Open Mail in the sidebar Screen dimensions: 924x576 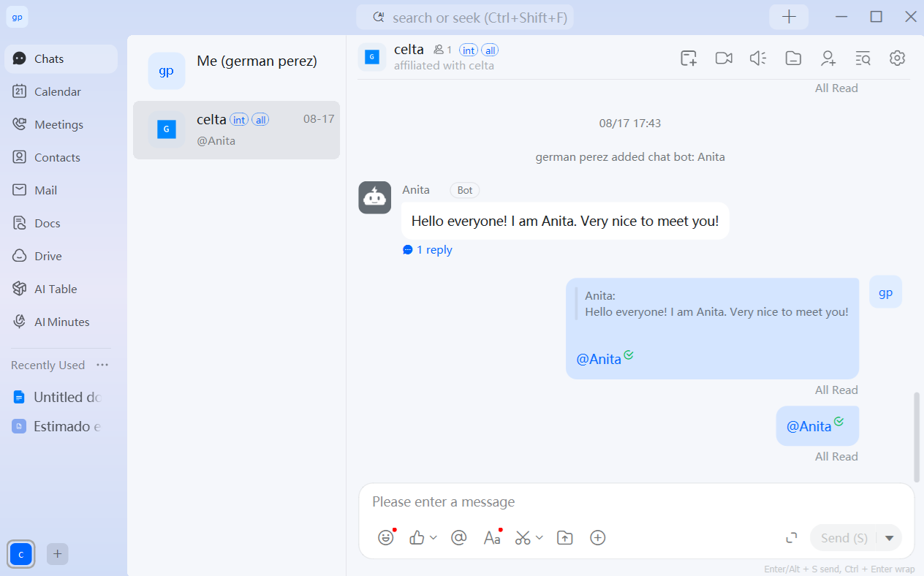(61, 190)
